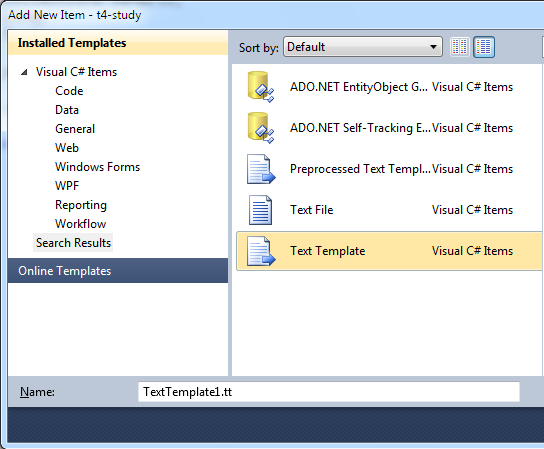The image size is (544, 449).
Task: Select the General category
Action: tap(75, 129)
